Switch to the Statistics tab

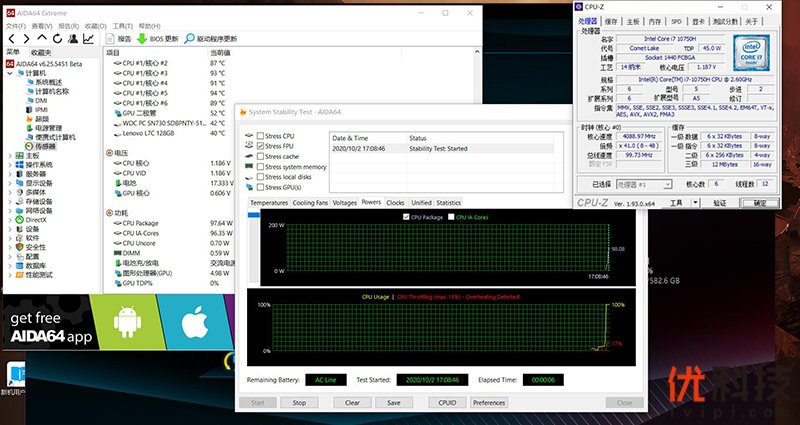pyautogui.click(x=448, y=203)
